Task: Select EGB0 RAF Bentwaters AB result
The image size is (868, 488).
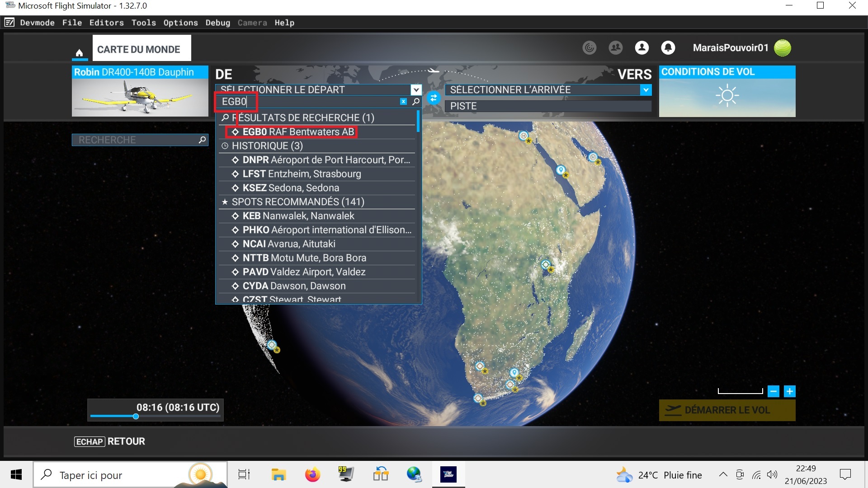Action: point(298,132)
